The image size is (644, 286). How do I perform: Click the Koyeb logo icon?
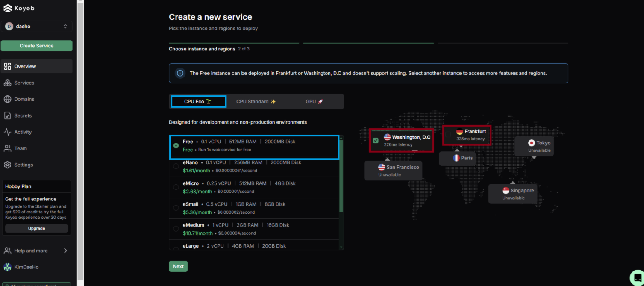(x=8, y=9)
